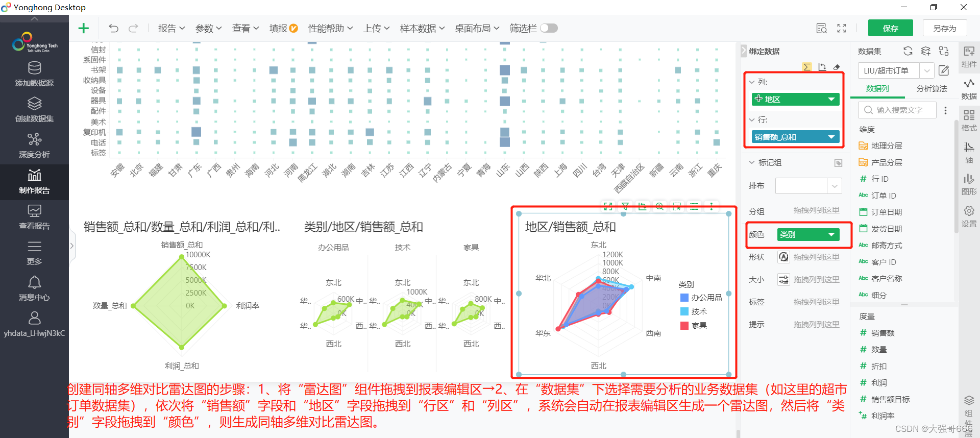Open more options of selected chart
This screenshot has width=980, height=438.
(x=712, y=206)
